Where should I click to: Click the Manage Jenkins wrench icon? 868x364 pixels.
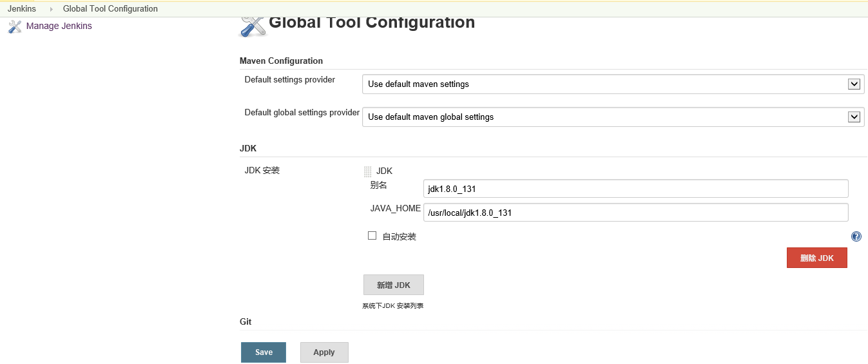(15, 26)
